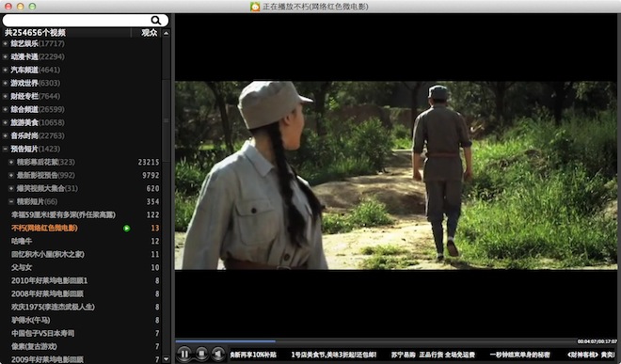
Task: Click the green now-playing icon beside 不朽
Action: [127, 229]
